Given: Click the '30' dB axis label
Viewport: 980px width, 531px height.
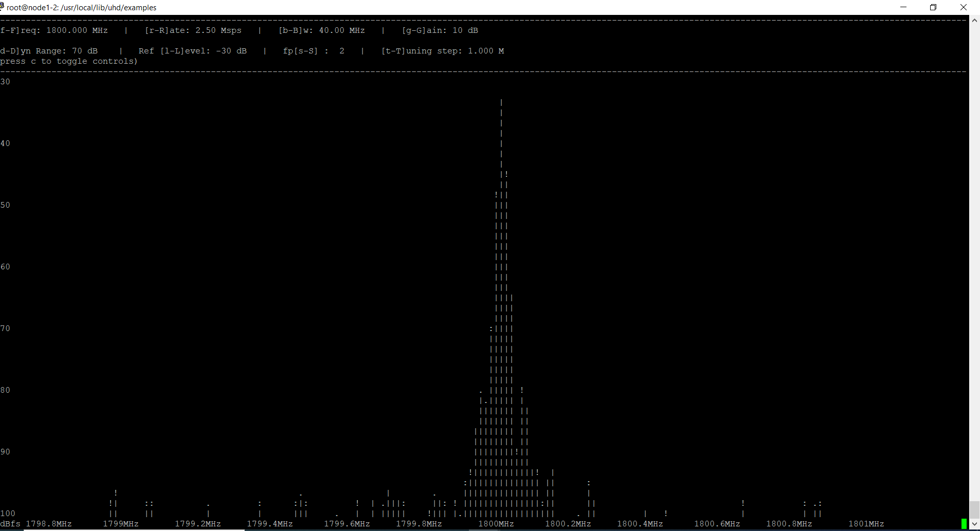Looking at the screenshot, I should 5,82.
